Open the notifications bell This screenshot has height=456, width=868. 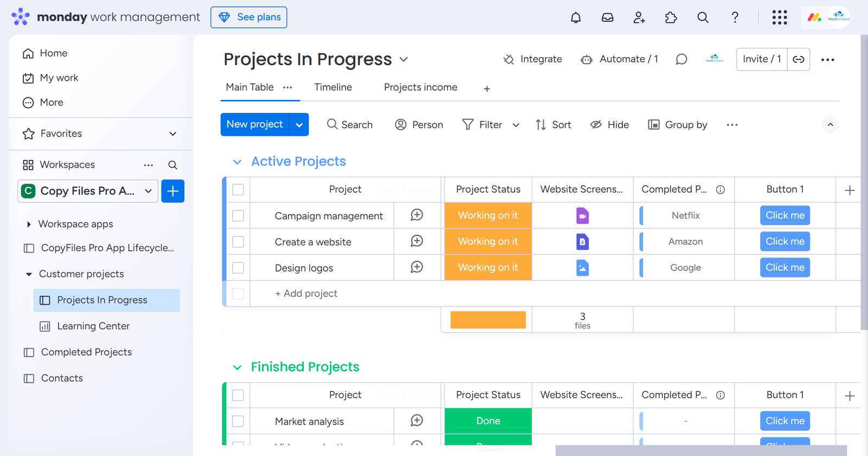pos(576,17)
